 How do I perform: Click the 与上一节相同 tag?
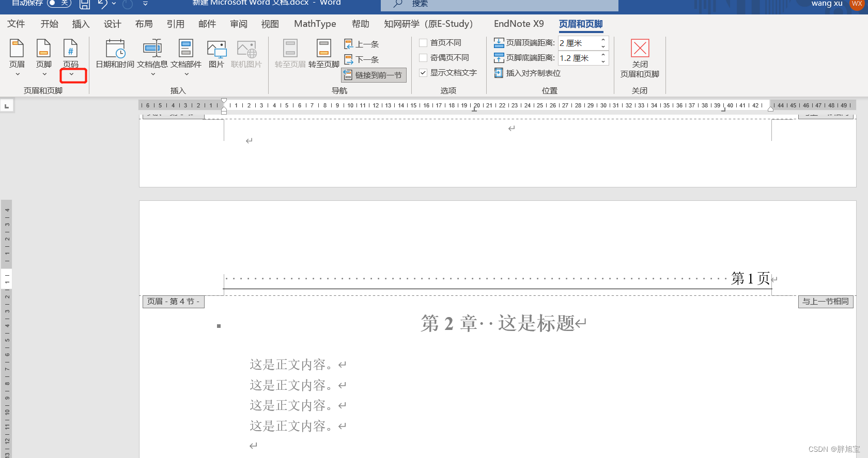(x=826, y=302)
